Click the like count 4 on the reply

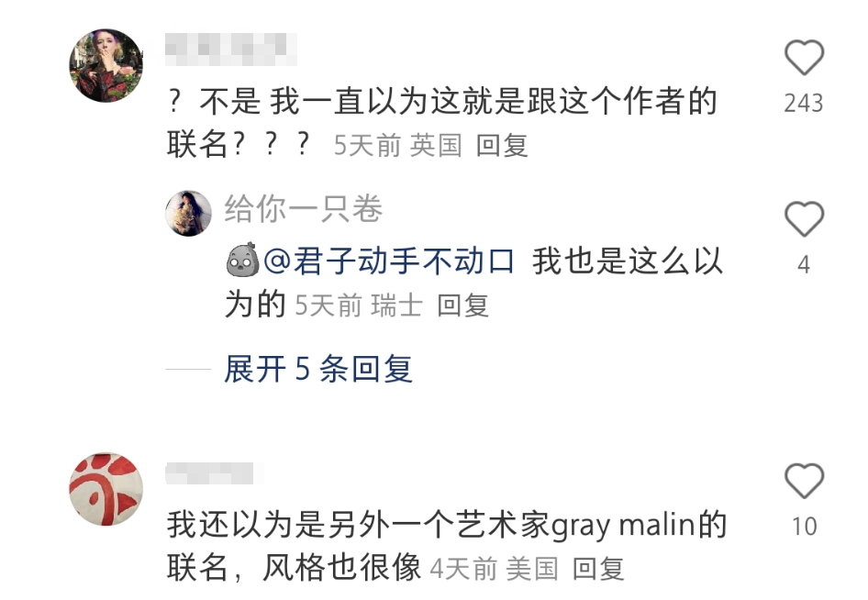click(x=804, y=265)
